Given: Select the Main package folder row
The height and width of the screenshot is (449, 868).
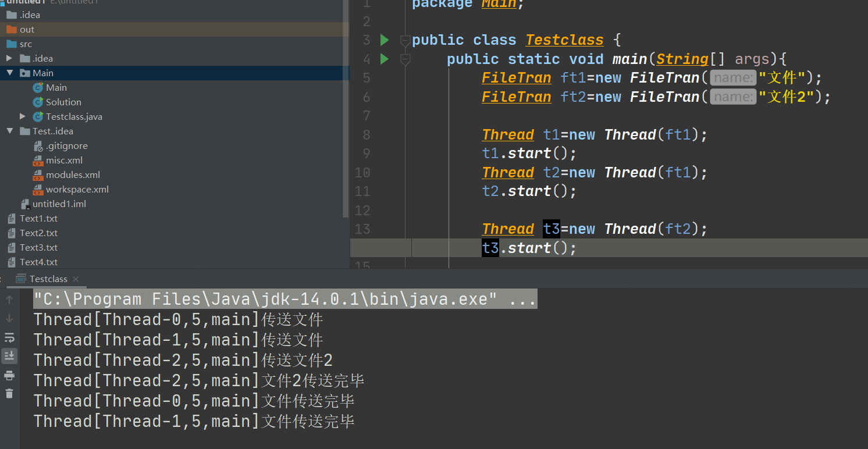Looking at the screenshot, I should [x=175, y=73].
